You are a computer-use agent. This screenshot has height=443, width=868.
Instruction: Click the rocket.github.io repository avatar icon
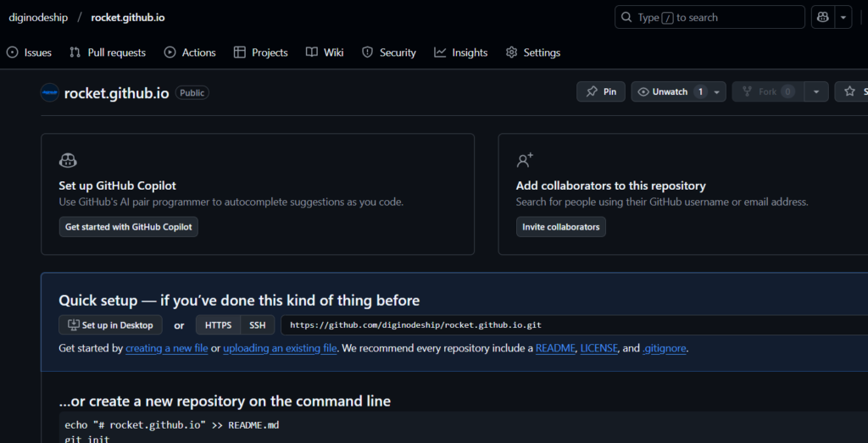50,93
